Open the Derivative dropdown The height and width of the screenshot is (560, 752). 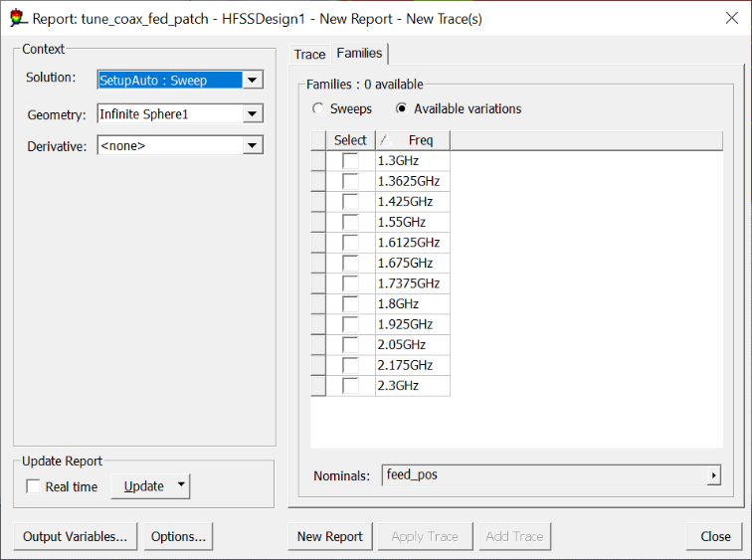coord(253,146)
